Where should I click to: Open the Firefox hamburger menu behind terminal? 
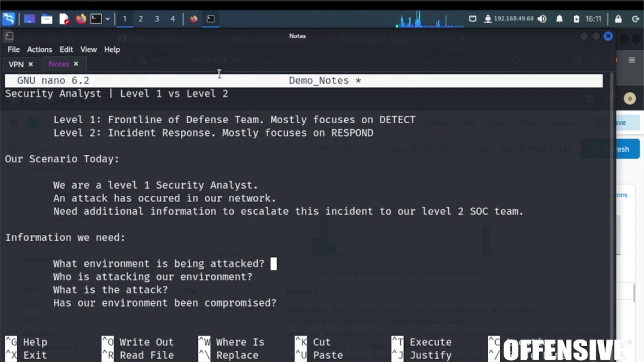[x=632, y=60]
